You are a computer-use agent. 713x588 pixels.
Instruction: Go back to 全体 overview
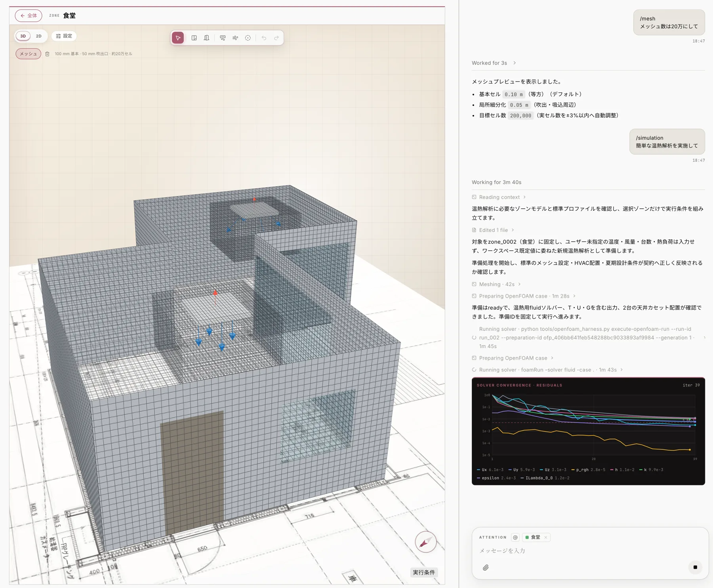point(29,15)
